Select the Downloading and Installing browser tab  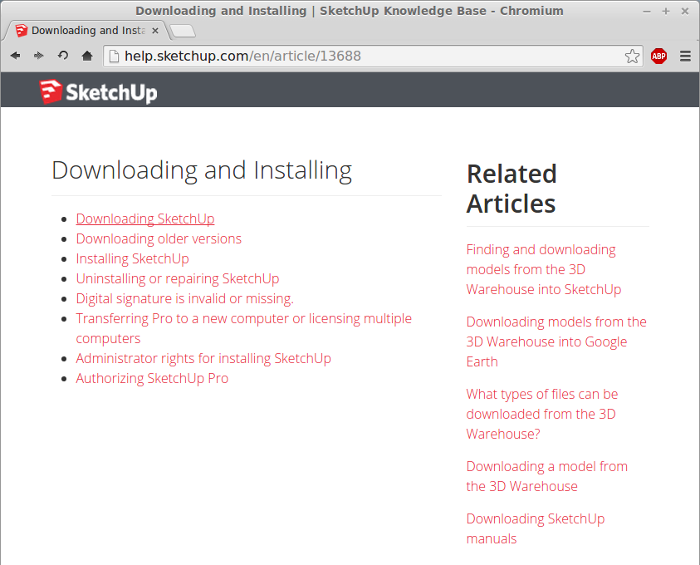(x=87, y=30)
